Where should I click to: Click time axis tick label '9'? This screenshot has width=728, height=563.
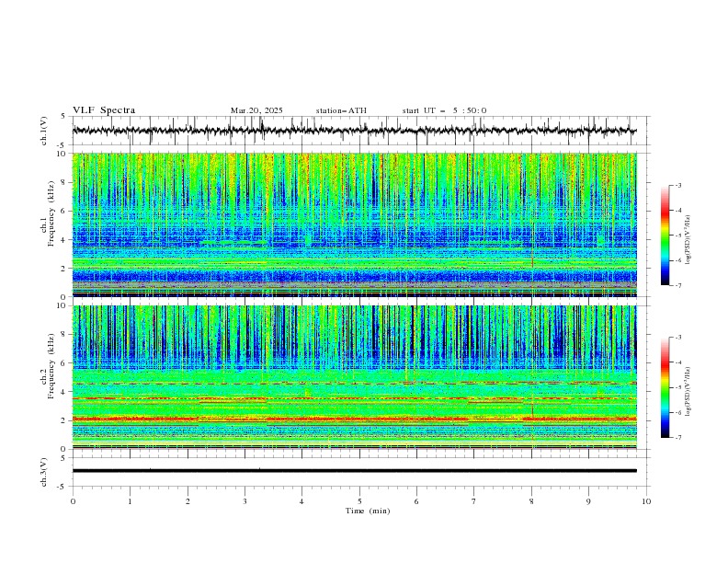[x=588, y=501]
